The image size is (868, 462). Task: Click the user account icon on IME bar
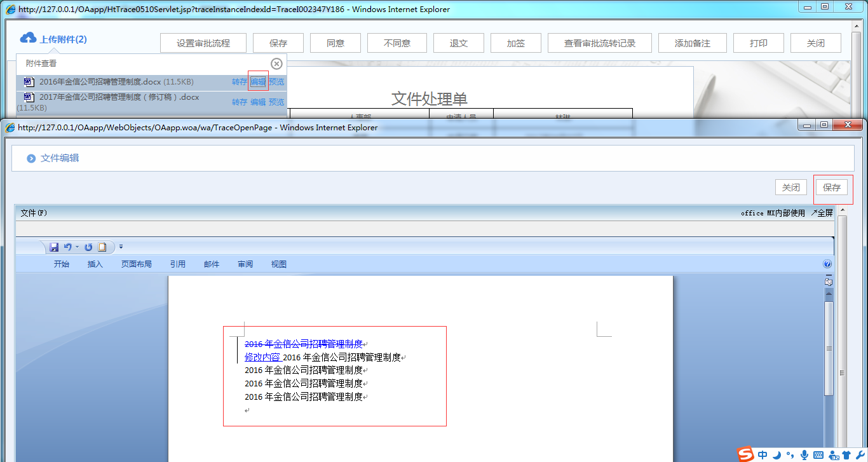coord(833,455)
